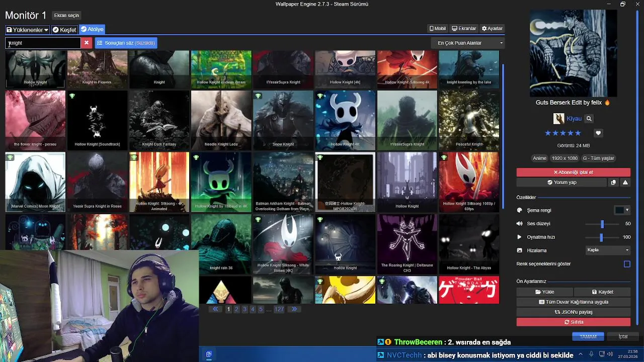
Task: Enable Renk seçeneklerini göster checkbox
Action: [x=627, y=264]
